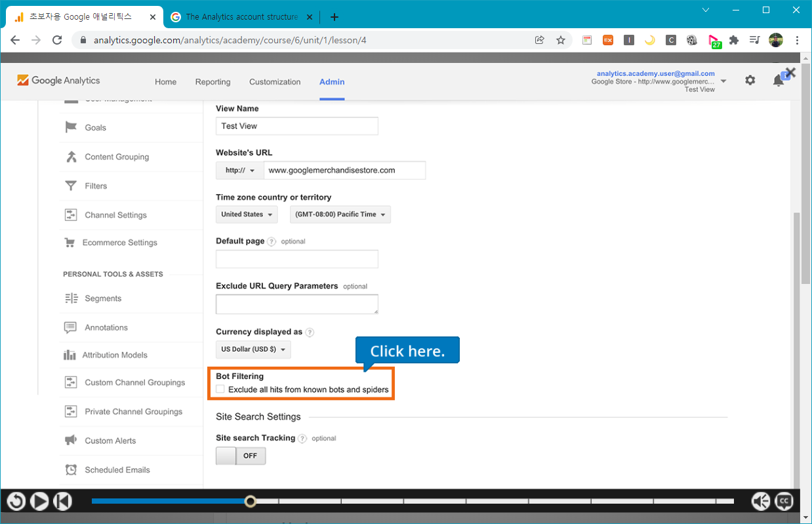The image size is (812, 524).
Task: Open Goals from the sidebar
Action: (x=95, y=128)
